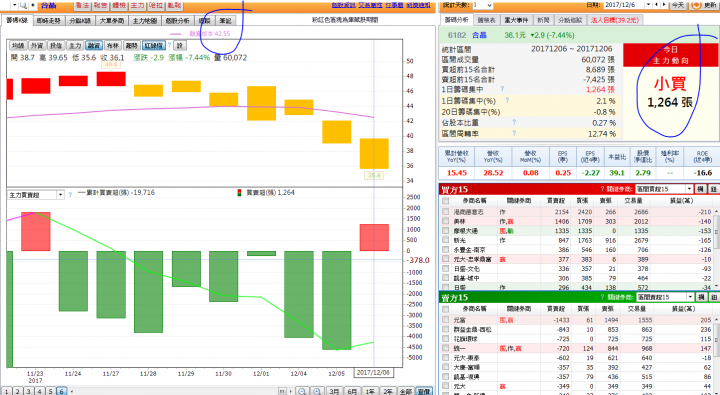Open the 法人目標(39.2元) tab
720x395 pixels.
pyautogui.click(x=614, y=20)
